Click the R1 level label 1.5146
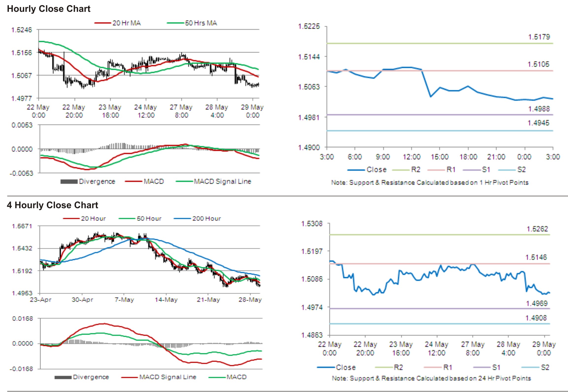This screenshot has width=568, height=392. point(536,257)
